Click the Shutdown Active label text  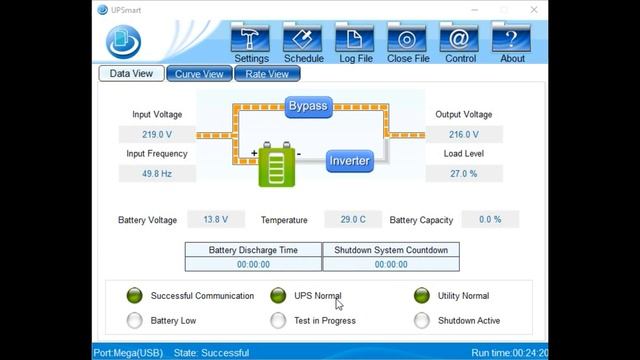469,320
